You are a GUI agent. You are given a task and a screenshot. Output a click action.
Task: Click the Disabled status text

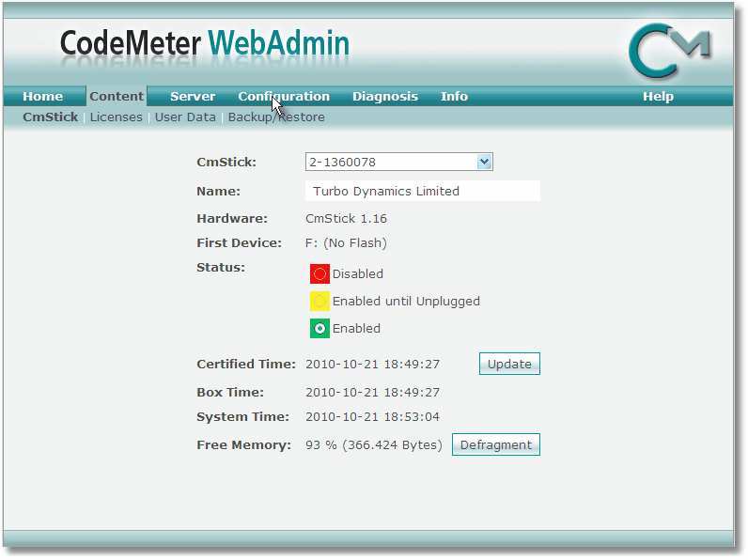(x=358, y=273)
